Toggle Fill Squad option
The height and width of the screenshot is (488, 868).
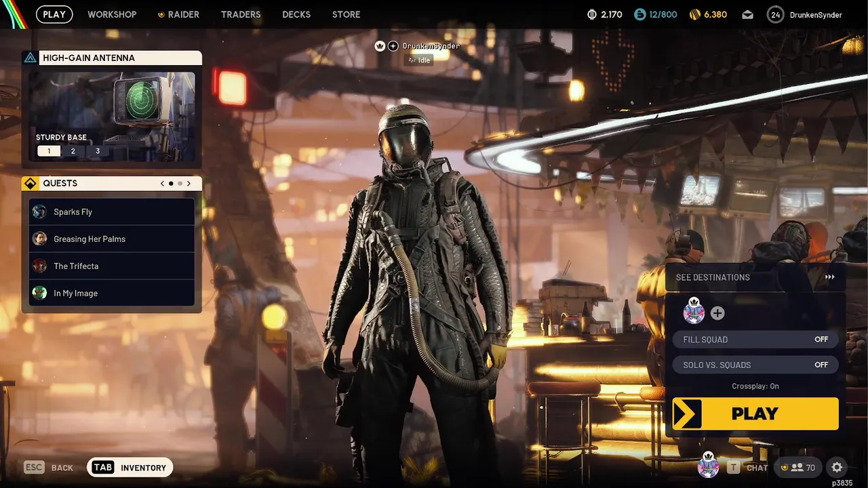pyautogui.click(x=755, y=340)
